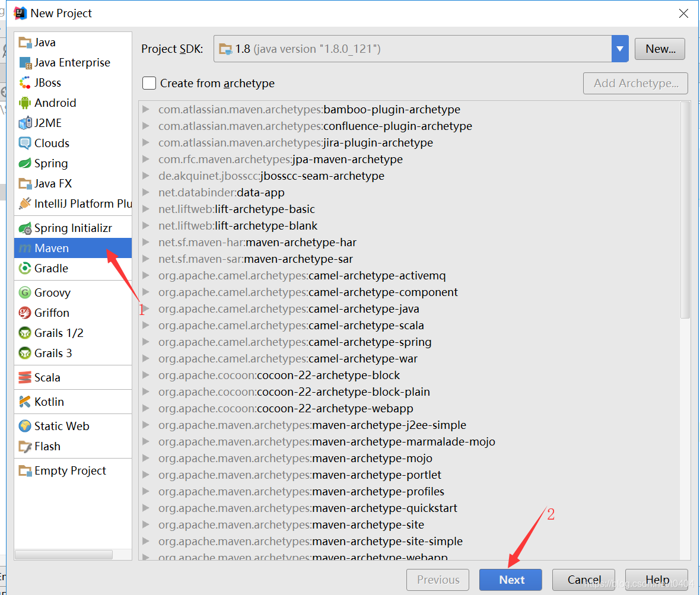Click the J2ME icon
Viewport: 700px width, 595px height.
coord(25,123)
